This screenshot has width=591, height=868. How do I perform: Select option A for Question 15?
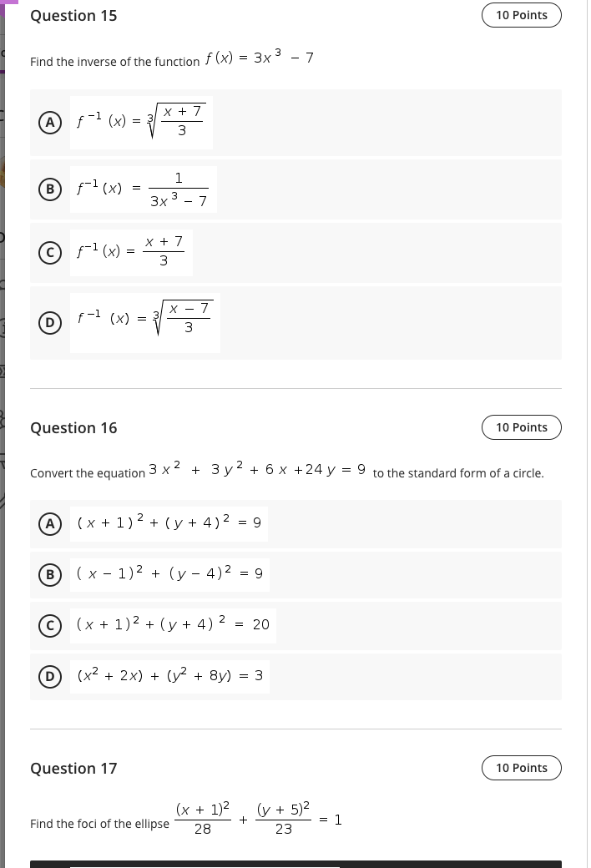coord(50,121)
